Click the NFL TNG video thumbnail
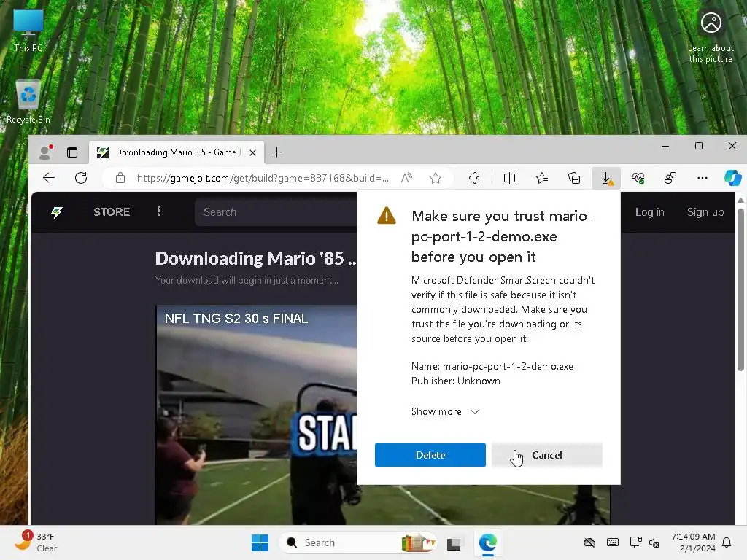This screenshot has height=560, width=747. pos(256,414)
